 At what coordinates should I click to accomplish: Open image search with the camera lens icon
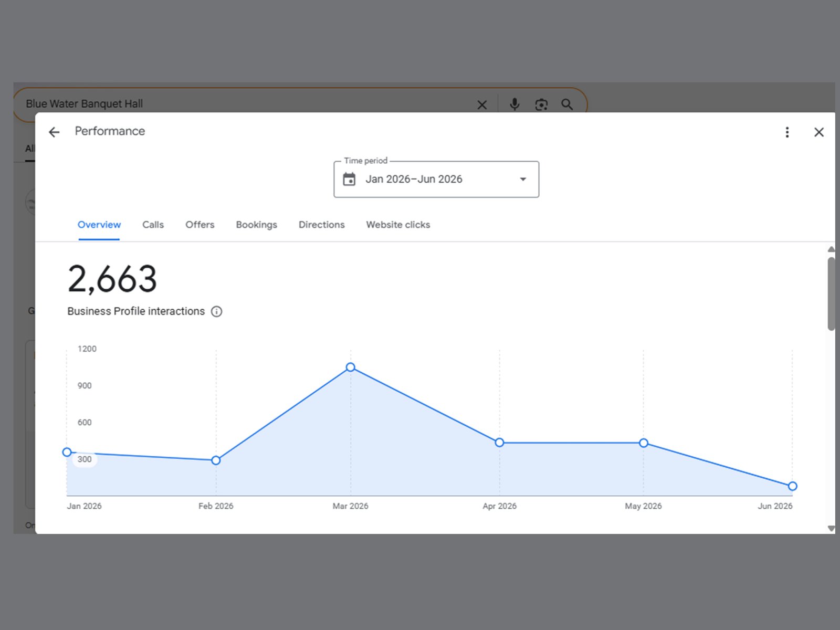click(541, 104)
